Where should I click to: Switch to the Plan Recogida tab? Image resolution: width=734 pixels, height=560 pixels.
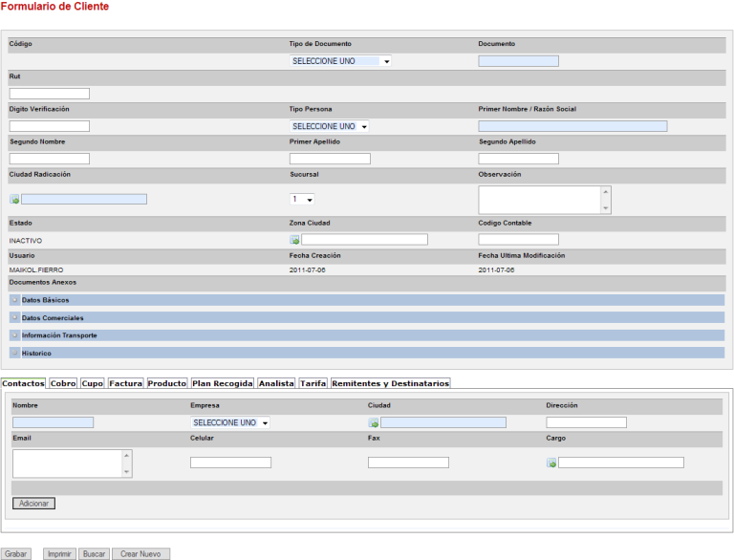[222, 383]
